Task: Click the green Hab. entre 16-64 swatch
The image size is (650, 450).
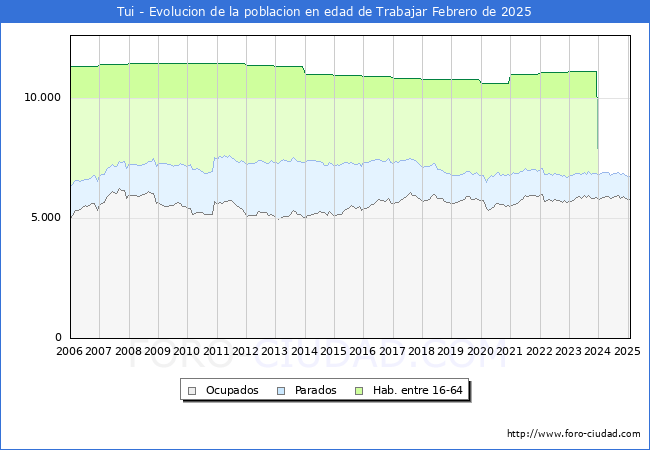Action: click(359, 391)
